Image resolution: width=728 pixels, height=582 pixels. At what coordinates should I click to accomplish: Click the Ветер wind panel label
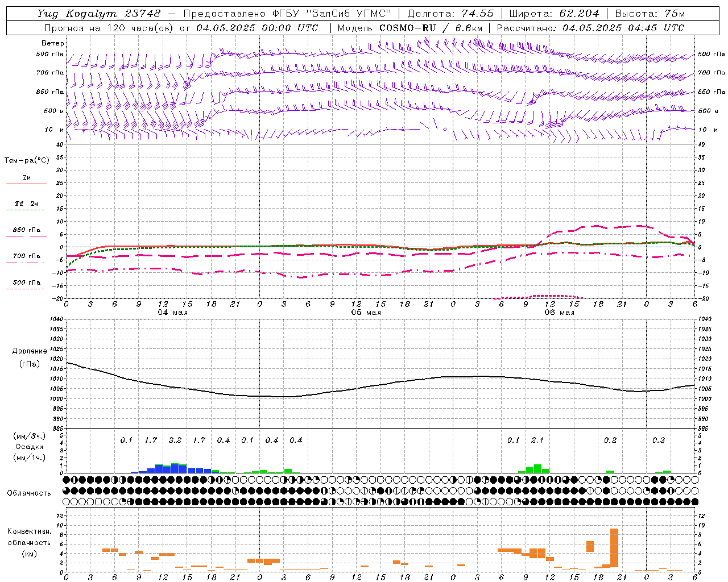click(52, 43)
